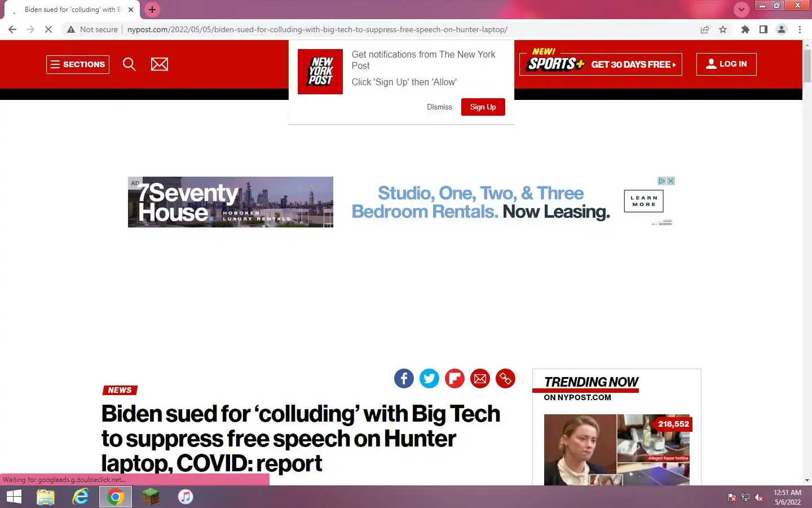Open a new tab
Viewport: 812px width, 508px height.
click(x=152, y=10)
